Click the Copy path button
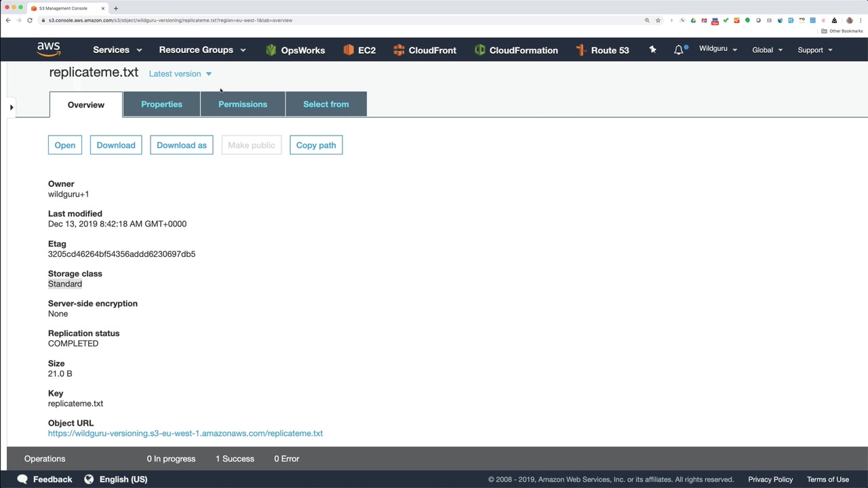 [x=316, y=145]
